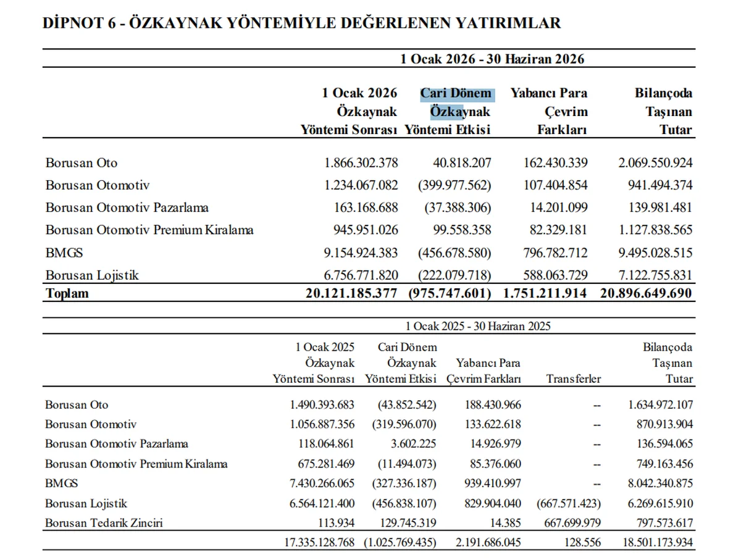Select value (37.388.306)
The width and height of the screenshot is (741, 560).
pyautogui.click(x=457, y=207)
